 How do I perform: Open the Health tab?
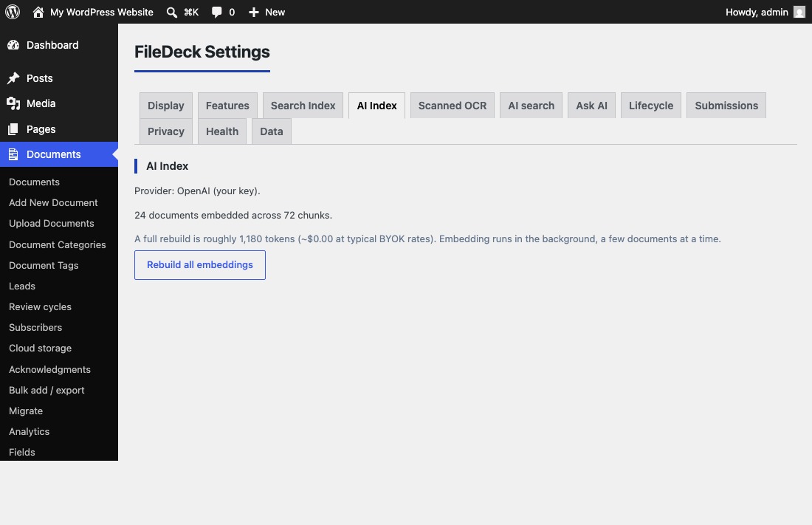click(222, 131)
